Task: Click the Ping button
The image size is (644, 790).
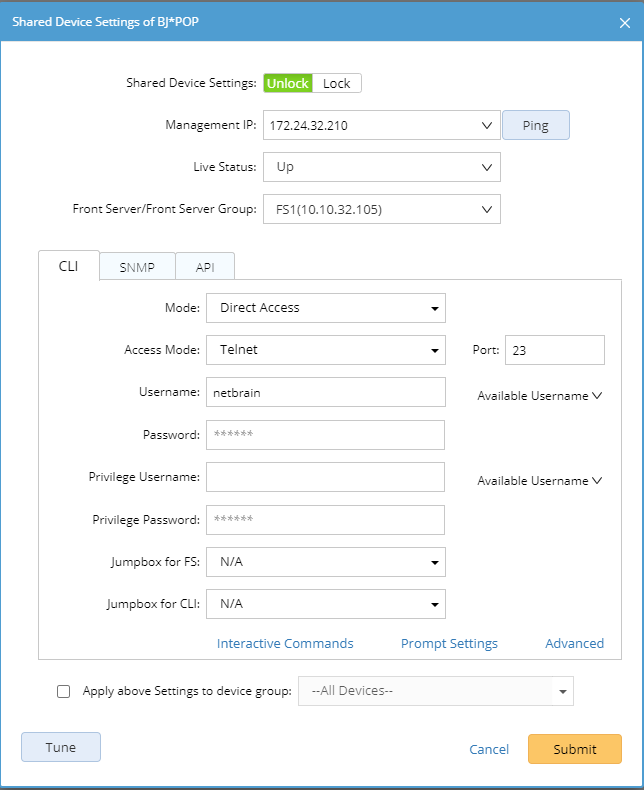Action: tap(535, 126)
